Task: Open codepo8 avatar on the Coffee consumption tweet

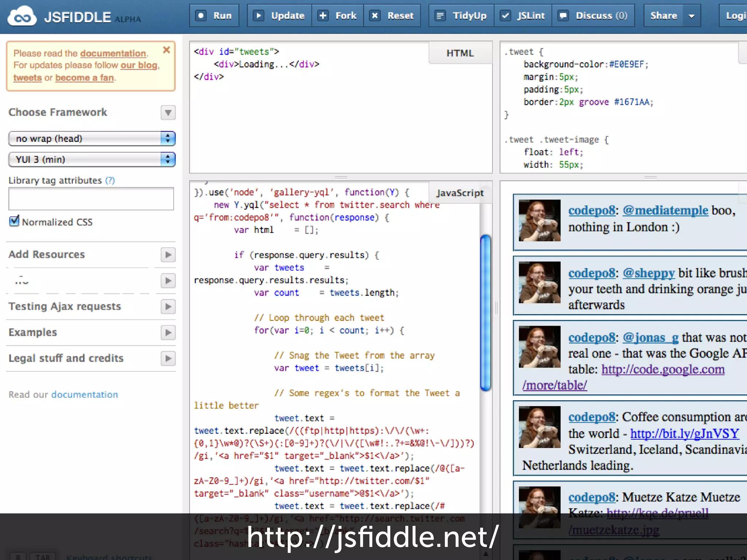Action: [x=539, y=427]
